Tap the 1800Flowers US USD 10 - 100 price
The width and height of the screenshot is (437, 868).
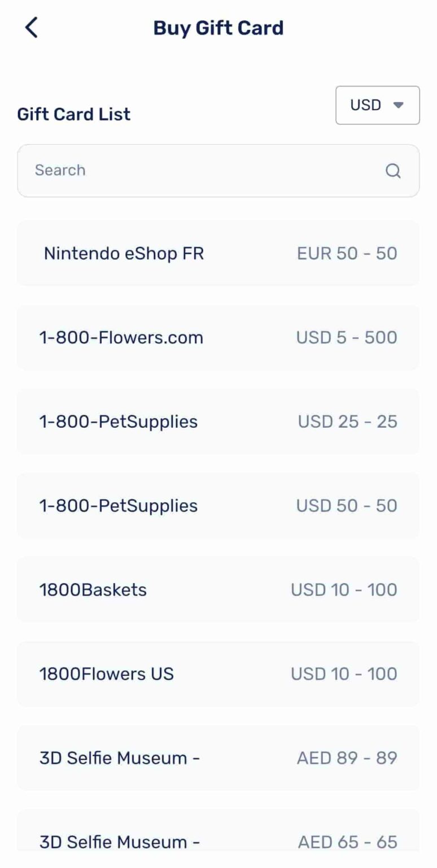344,674
